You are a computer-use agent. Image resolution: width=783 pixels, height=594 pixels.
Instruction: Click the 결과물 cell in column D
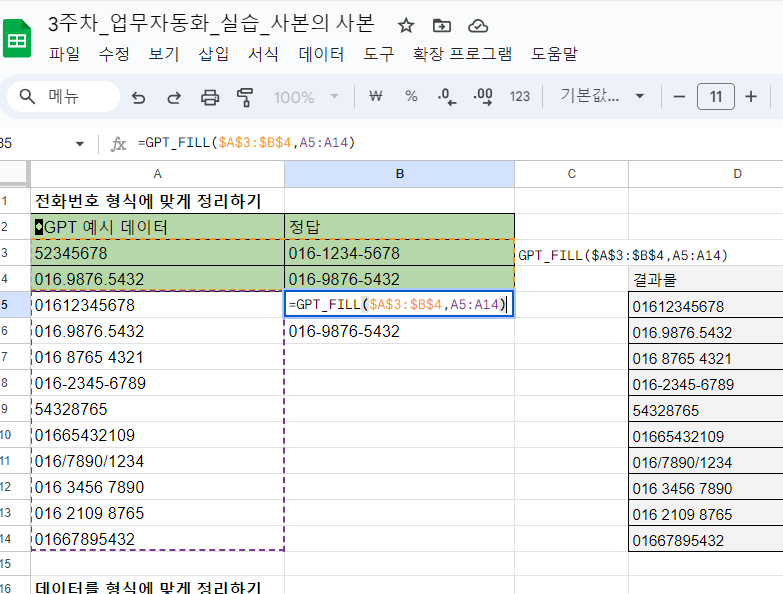pyautogui.click(x=706, y=279)
